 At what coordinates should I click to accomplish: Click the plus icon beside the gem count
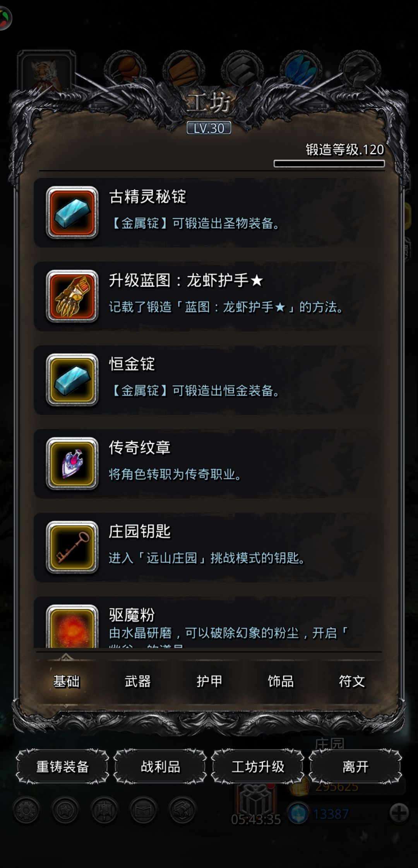click(x=399, y=813)
